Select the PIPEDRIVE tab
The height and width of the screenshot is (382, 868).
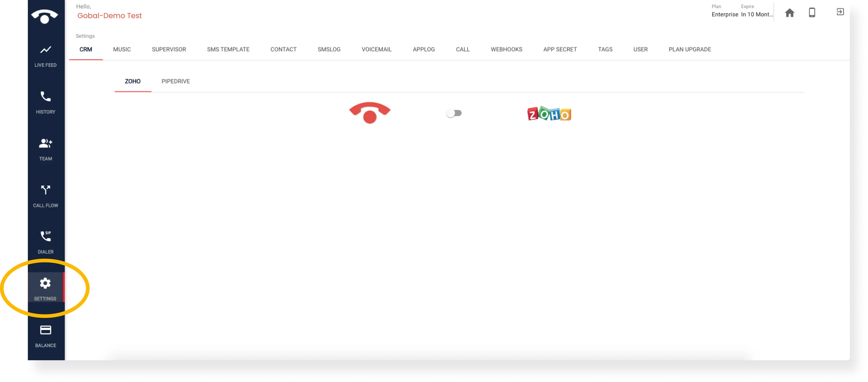176,81
